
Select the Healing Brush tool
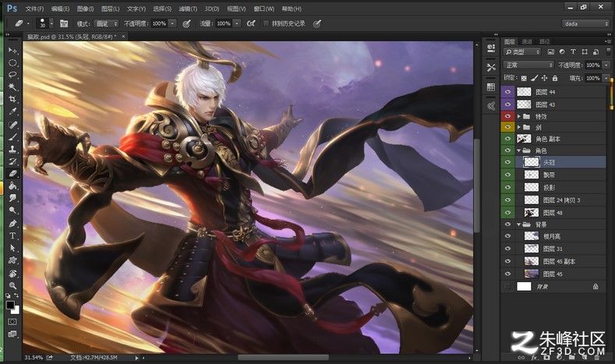[x=12, y=125]
